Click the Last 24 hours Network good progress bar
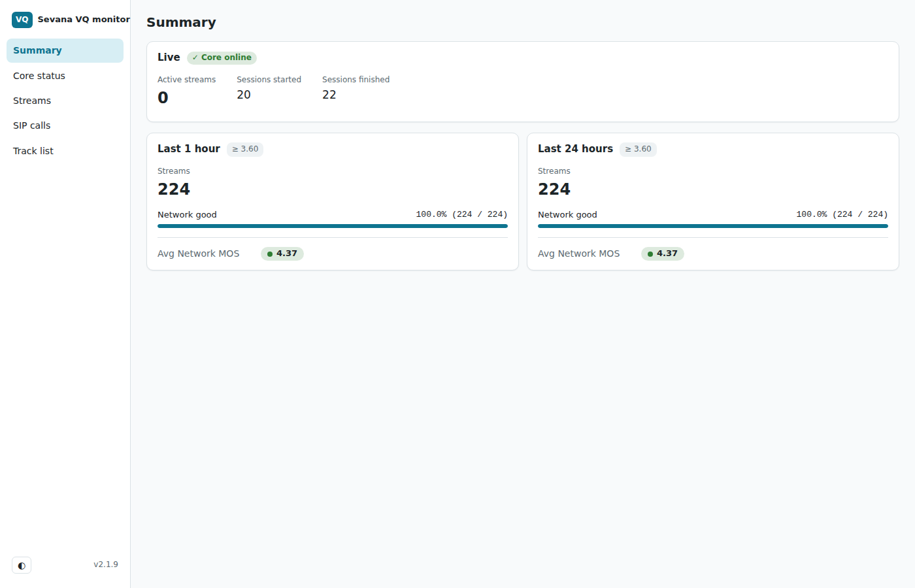The height and width of the screenshot is (588, 915). point(713,226)
